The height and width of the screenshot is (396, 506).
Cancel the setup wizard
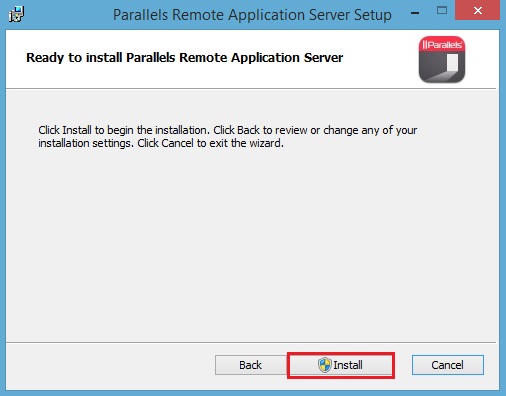[x=448, y=365]
